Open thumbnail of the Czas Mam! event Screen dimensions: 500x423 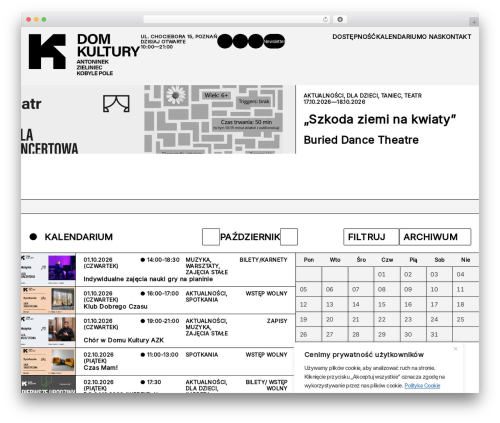[48, 361]
